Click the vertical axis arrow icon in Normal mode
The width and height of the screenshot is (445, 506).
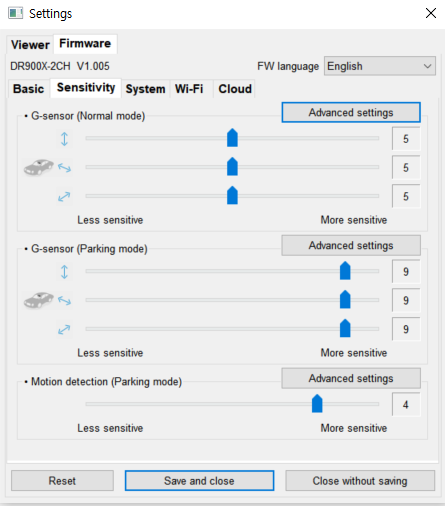tap(64, 139)
